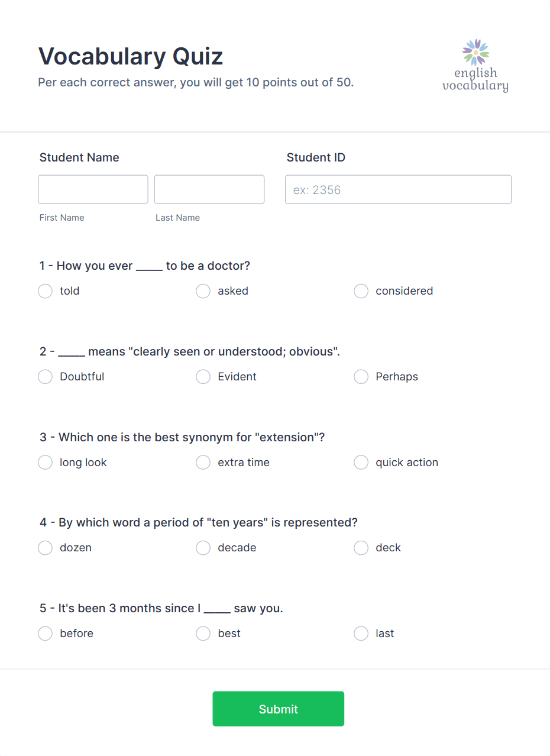Click the Last Name input field
This screenshot has width=550, height=756.
point(209,189)
